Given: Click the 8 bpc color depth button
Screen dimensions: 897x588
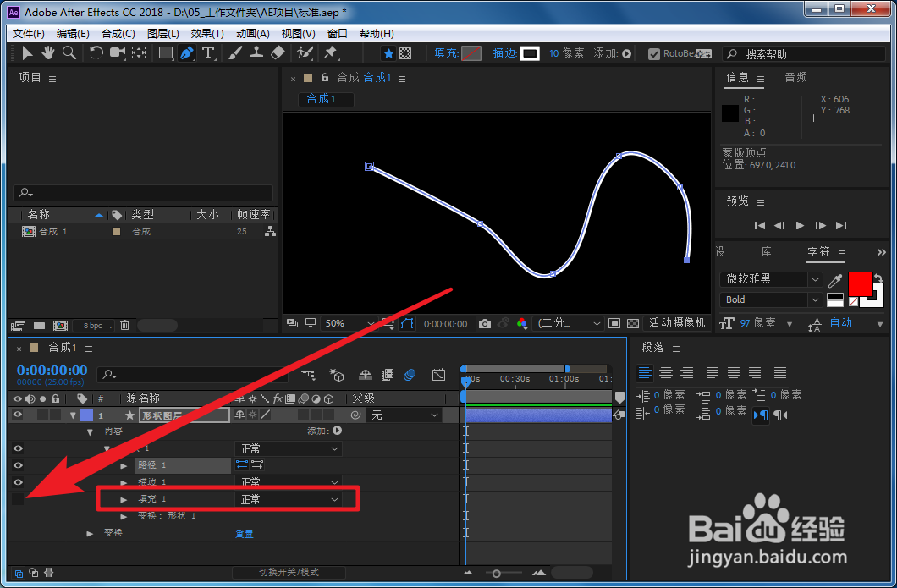Looking at the screenshot, I should (93, 326).
